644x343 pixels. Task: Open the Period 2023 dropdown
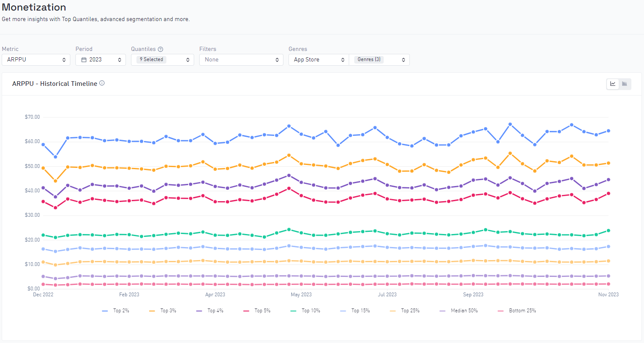[101, 60]
